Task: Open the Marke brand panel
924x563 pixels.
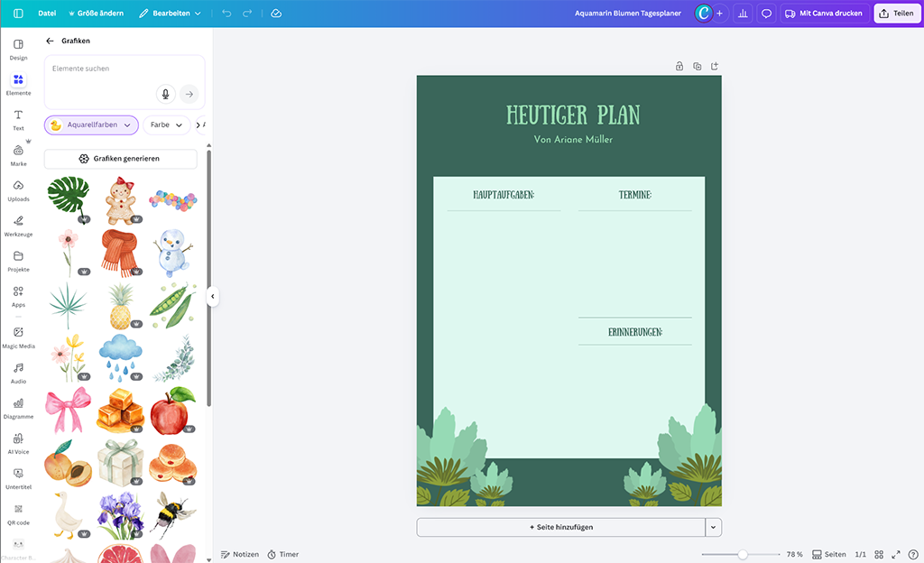Action: 18,156
